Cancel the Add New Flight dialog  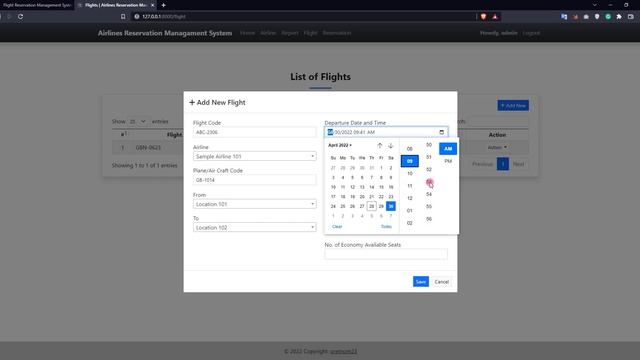coord(442,282)
